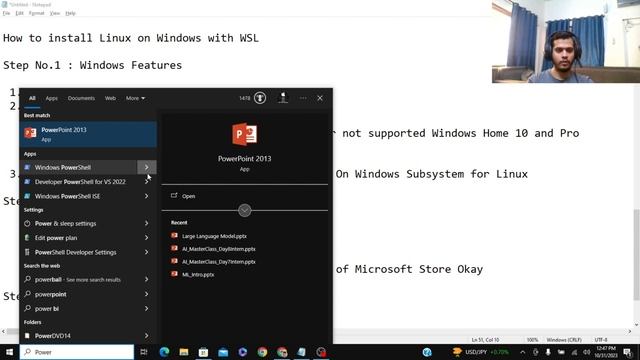Open Notepad window from taskbar

[x=301, y=352]
